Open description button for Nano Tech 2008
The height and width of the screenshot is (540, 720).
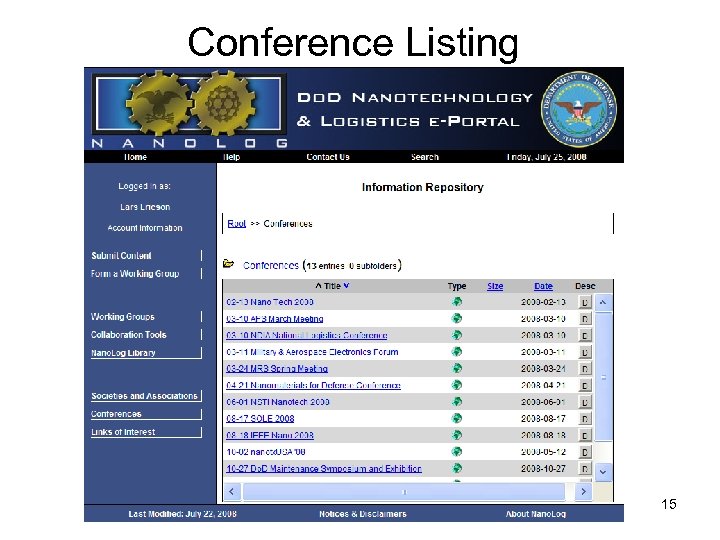pyautogui.click(x=585, y=302)
